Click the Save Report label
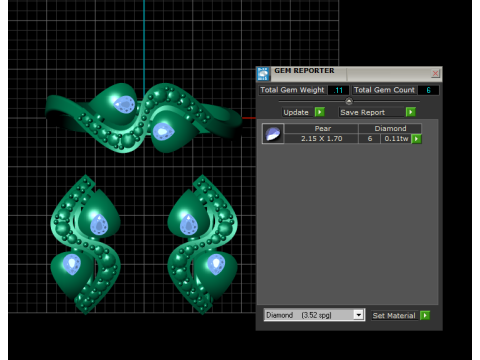480x360 pixels. point(362,112)
